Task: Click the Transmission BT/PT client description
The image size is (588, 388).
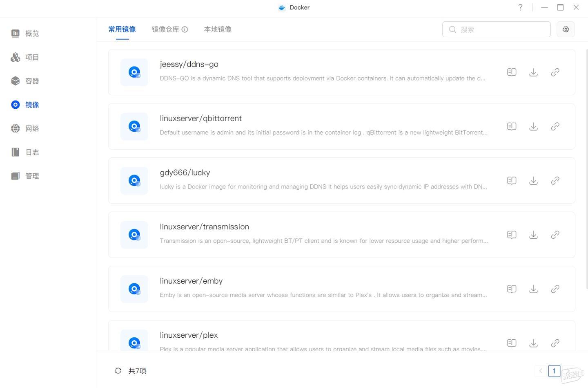Action: (x=324, y=241)
